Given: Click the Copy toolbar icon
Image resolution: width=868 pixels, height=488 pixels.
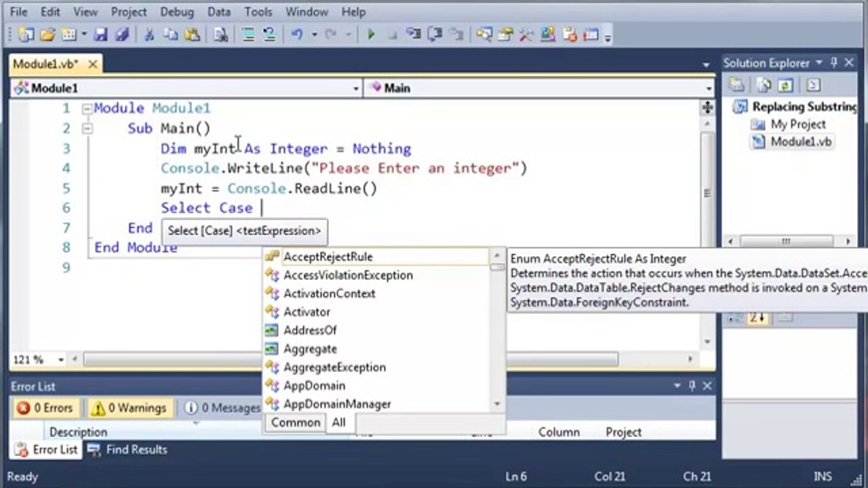Looking at the screenshot, I should tap(170, 35).
